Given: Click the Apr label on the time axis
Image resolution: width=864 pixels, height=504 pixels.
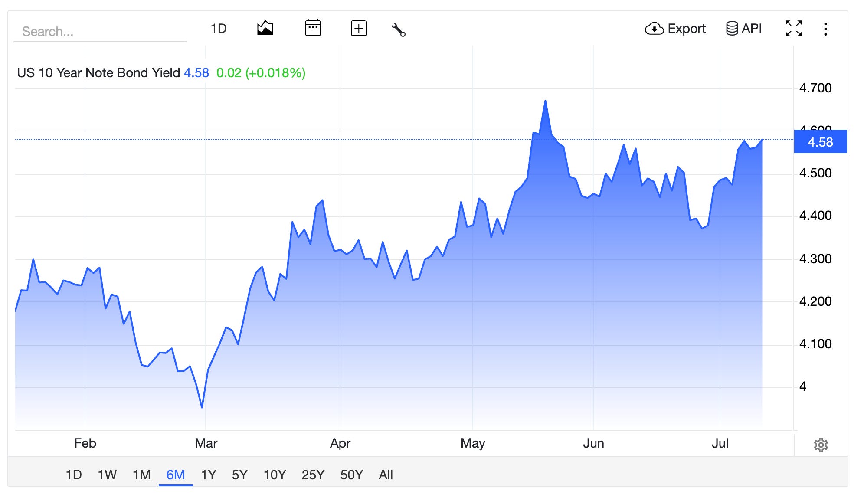Looking at the screenshot, I should (340, 443).
